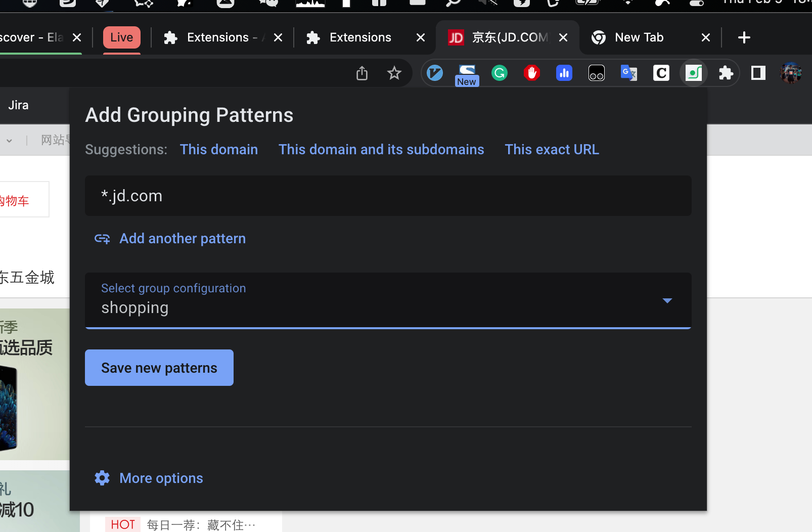This screenshot has height=532, width=812.
Task: Click Add another pattern
Action: point(182,239)
